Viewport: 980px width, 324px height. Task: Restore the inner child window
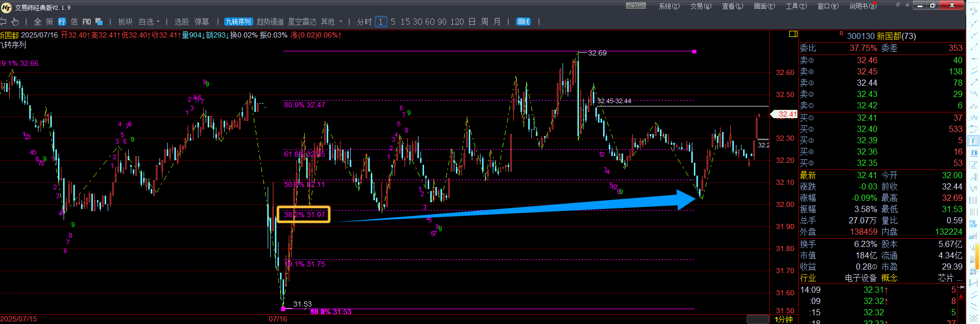pyautogui.click(x=898, y=5)
